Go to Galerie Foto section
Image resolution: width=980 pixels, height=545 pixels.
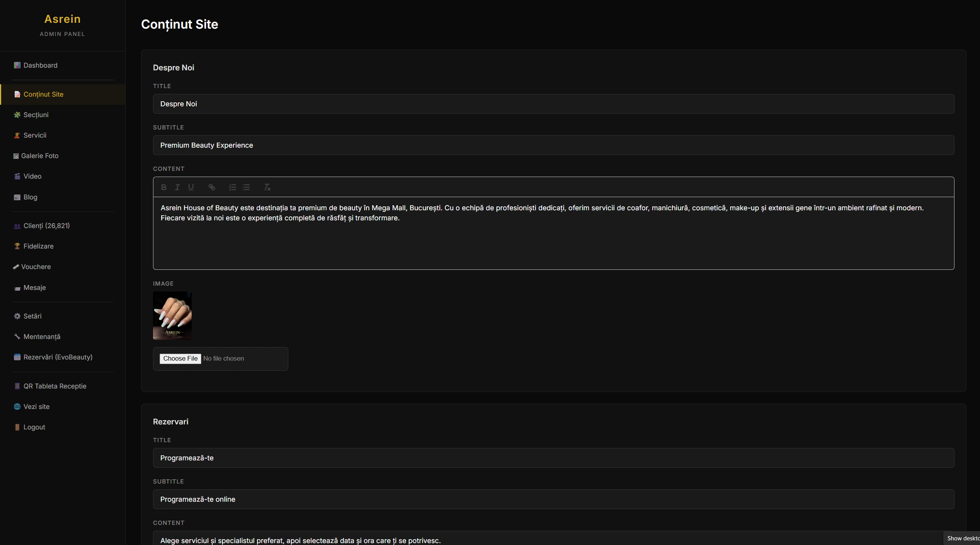[x=39, y=156]
